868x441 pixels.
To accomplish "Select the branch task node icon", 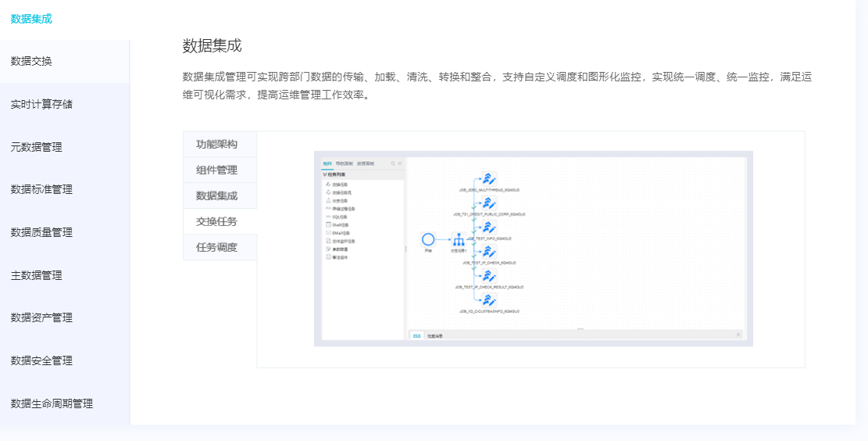I will pos(459,239).
